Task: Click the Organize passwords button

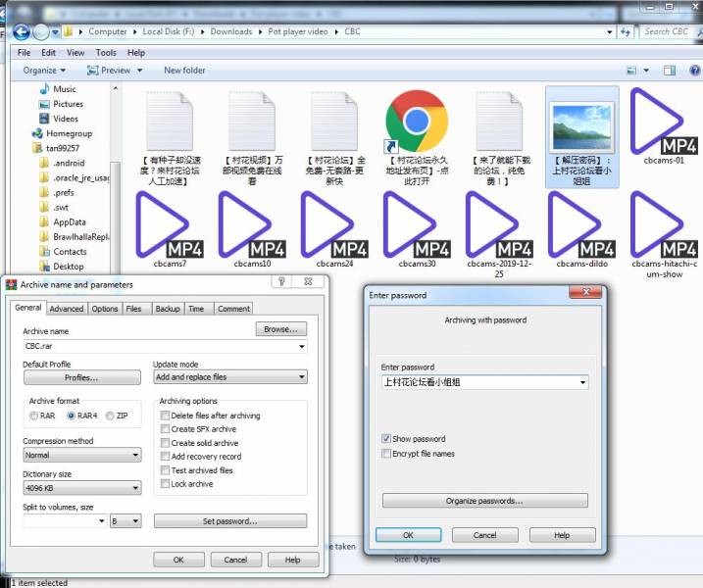Action: (x=484, y=501)
